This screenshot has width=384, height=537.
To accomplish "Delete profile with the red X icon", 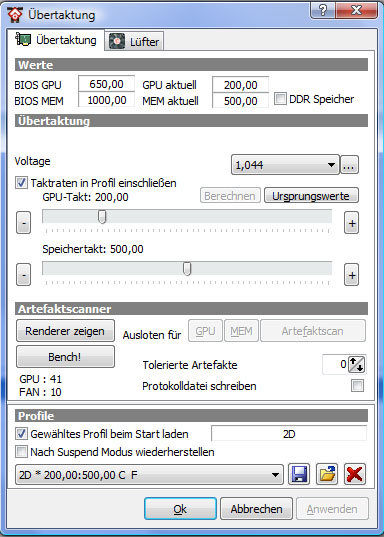I will [355, 474].
